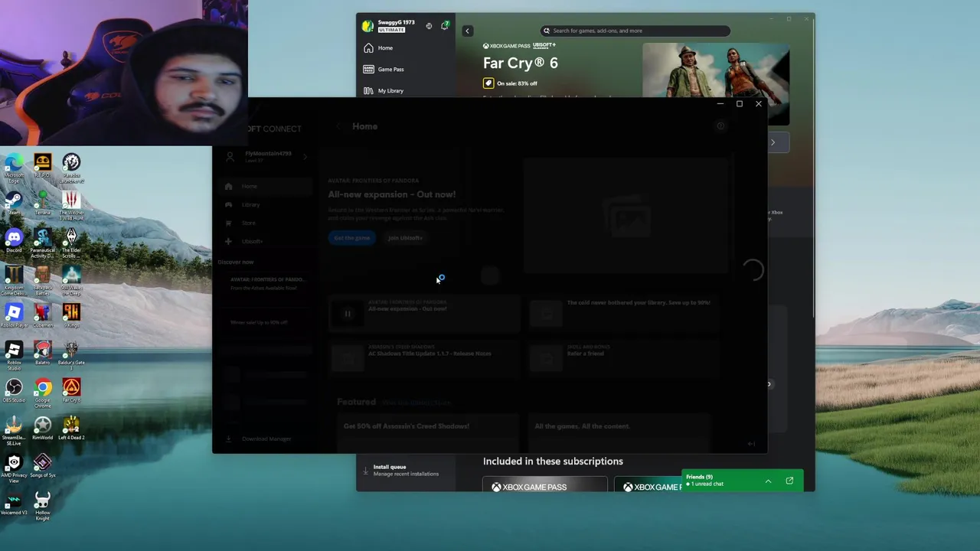Select the Google Chrome desktop icon
Viewport: 980px width, 551px height.
point(42,393)
